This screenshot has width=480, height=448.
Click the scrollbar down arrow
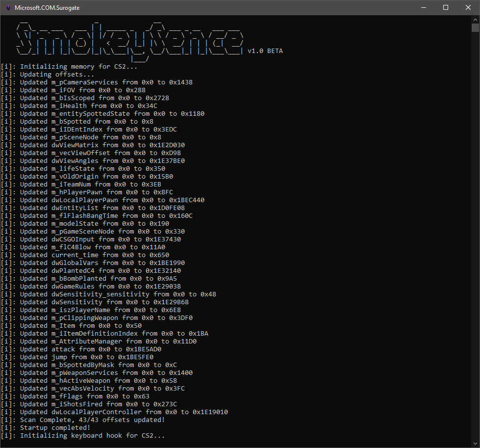click(475, 444)
